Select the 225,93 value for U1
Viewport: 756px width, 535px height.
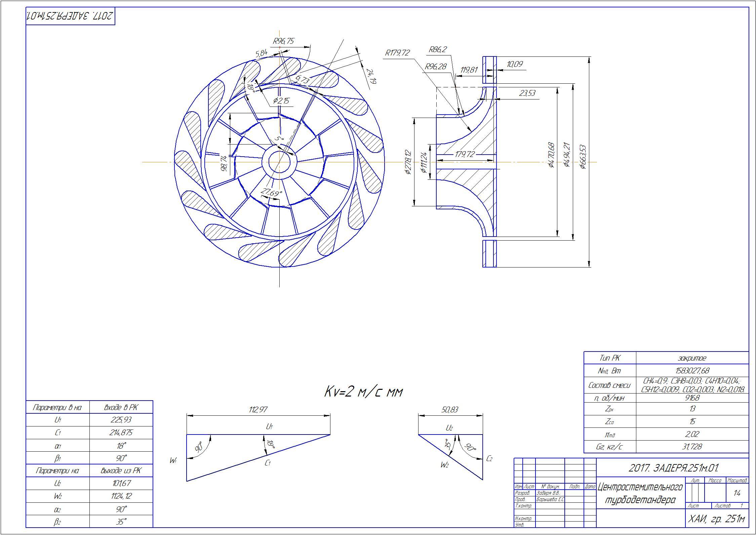pos(121,420)
